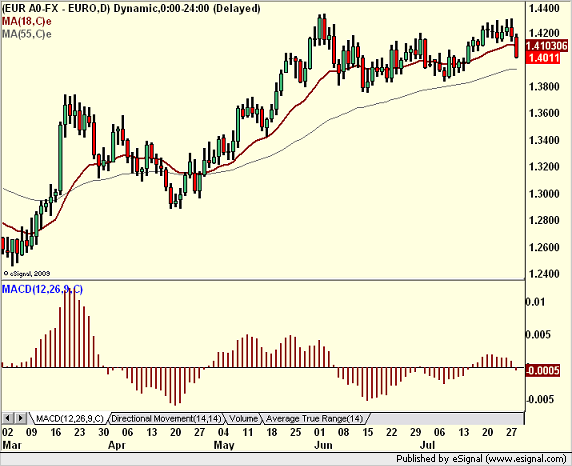Click the 1.4400 price axis label

click(x=544, y=8)
